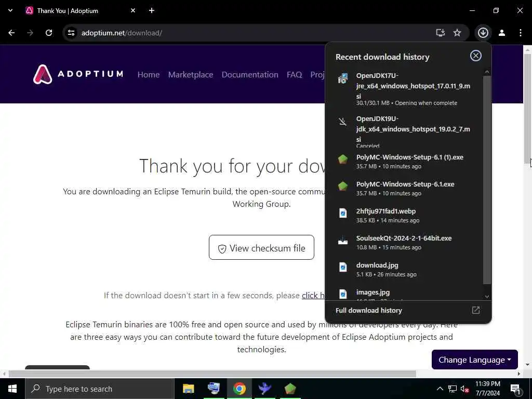Open the Documentation nav item

point(250,75)
